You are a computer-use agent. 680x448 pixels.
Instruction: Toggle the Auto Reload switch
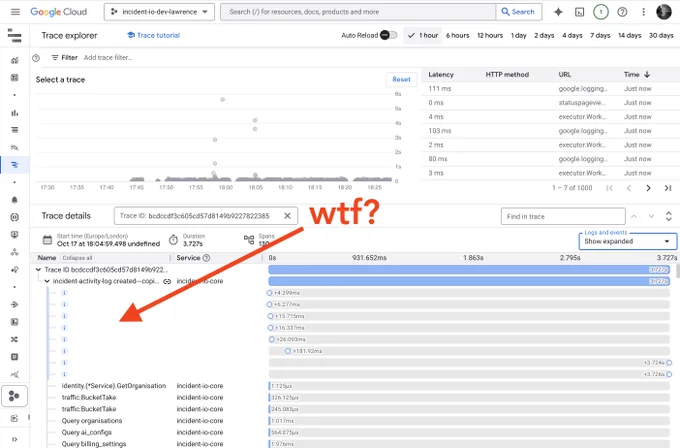pos(388,35)
